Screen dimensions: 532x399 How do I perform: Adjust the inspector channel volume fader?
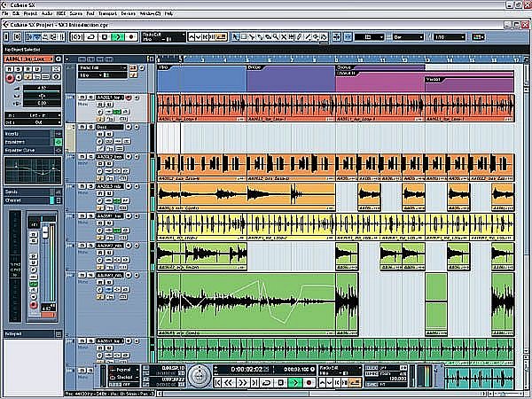point(45,232)
